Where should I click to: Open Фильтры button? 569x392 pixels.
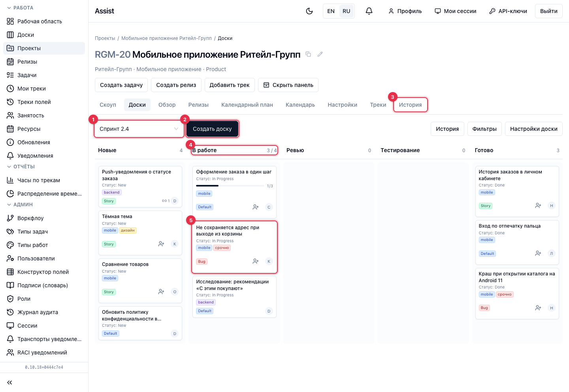click(484, 129)
